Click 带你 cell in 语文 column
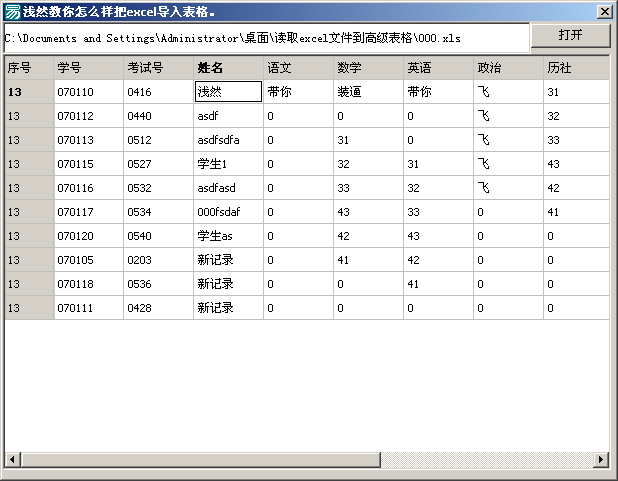Image resolution: width=618 pixels, height=481 pixels. pyautogui.click(x=298, y=92)
